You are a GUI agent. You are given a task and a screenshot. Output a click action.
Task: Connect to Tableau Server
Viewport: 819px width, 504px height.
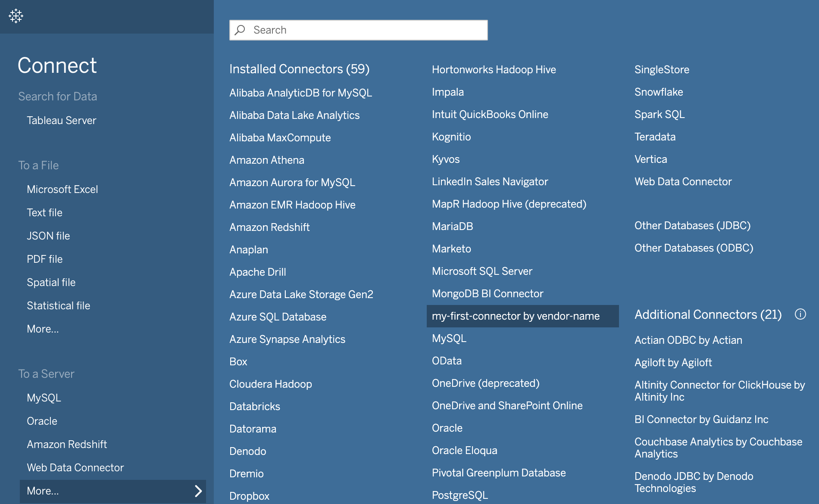point(62,120)
